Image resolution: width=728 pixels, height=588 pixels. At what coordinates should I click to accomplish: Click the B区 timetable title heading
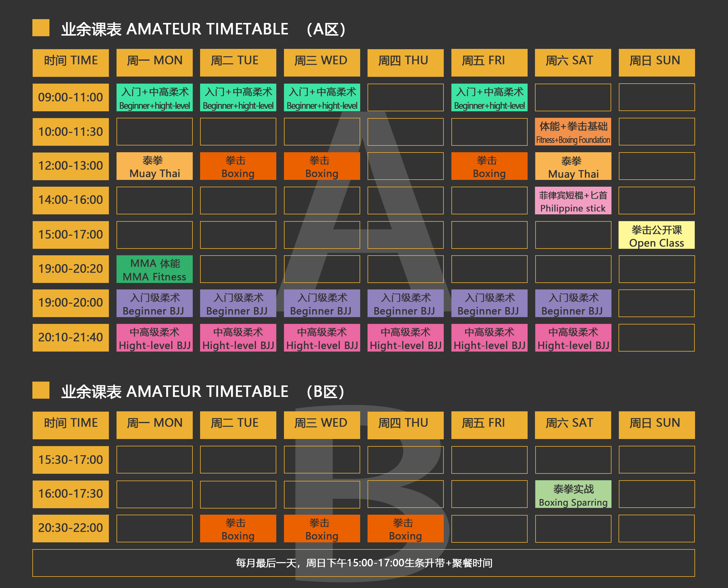[x=203, y=392]
